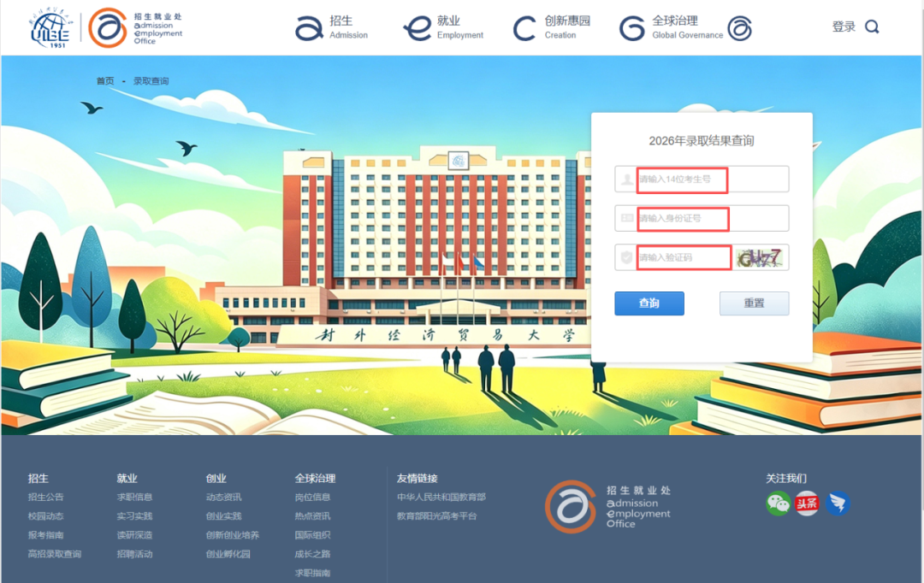Open 教育部阳光高考平台 friendly link
The height and width of the screenshot is (583, 924).
(436, 515)
